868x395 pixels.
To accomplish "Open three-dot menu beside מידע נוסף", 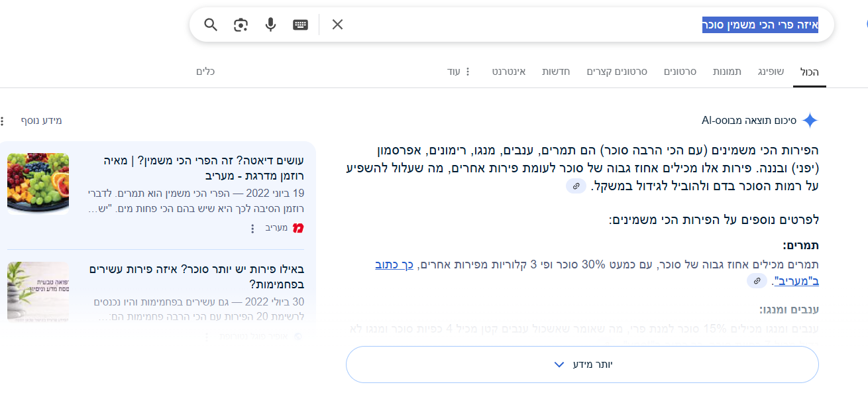I will click(3, 121).
